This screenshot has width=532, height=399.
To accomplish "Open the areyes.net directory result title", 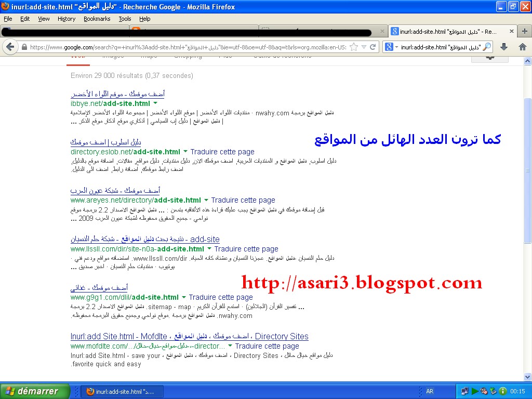I will coord(115,190).
